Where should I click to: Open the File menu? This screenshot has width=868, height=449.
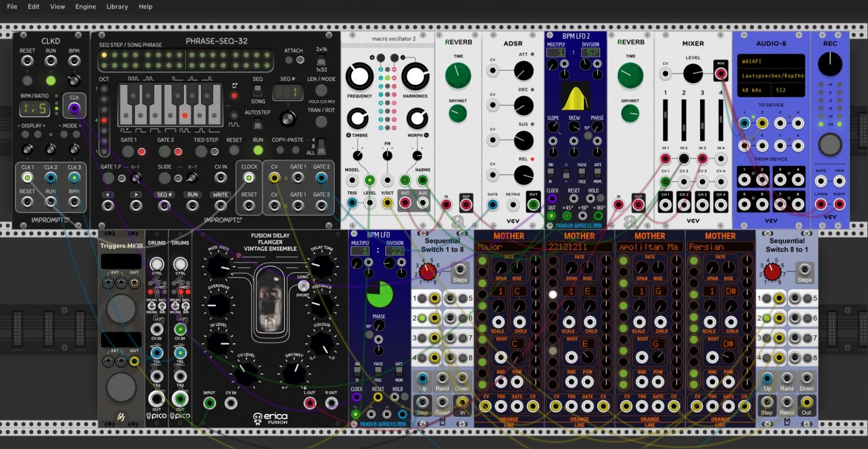click(x=12, y=7)
